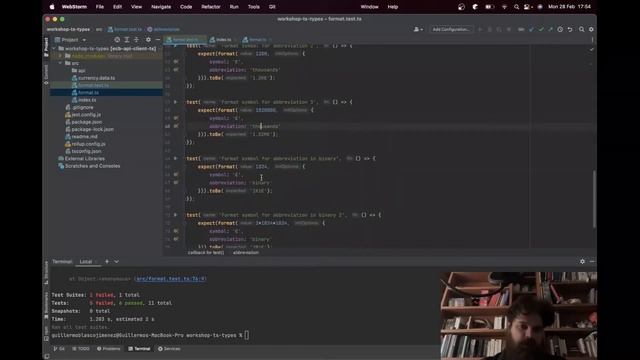Open the Navigate menu
Screen dimensions: 640x360
pos(161,7)
